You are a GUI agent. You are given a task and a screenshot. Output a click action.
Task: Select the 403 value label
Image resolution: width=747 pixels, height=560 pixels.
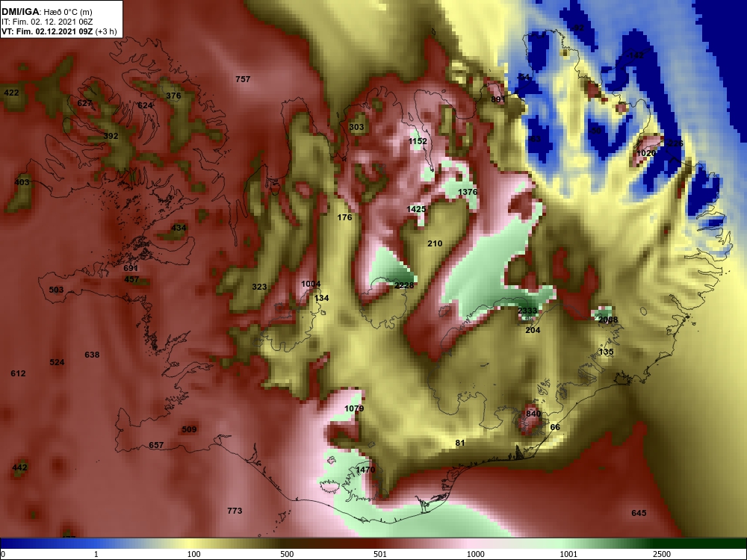pyautogui.click(x=22, y=182)
